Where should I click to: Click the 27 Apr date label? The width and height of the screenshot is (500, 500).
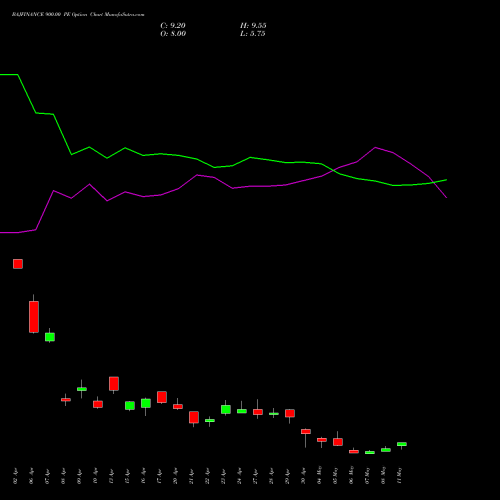coord(255,476)
